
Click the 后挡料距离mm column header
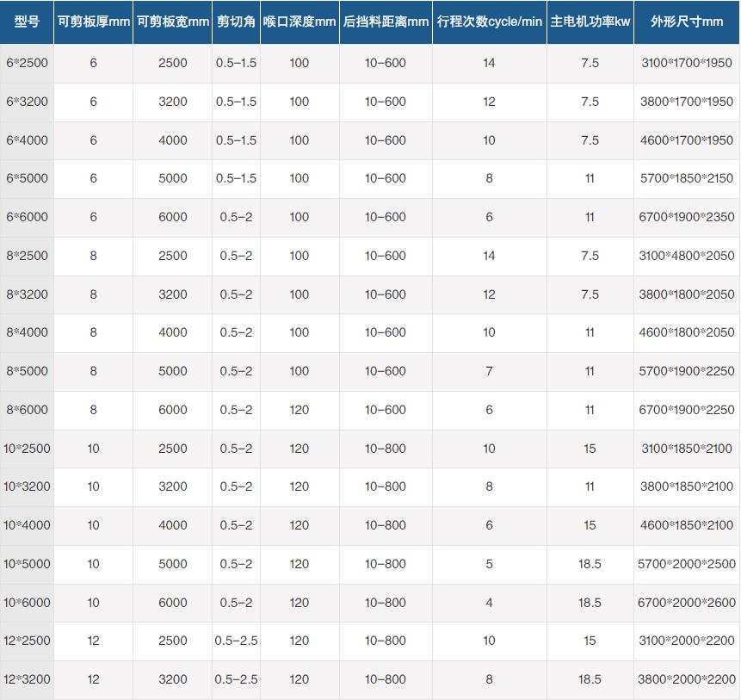pyautogui.click(x=386, y=22)
